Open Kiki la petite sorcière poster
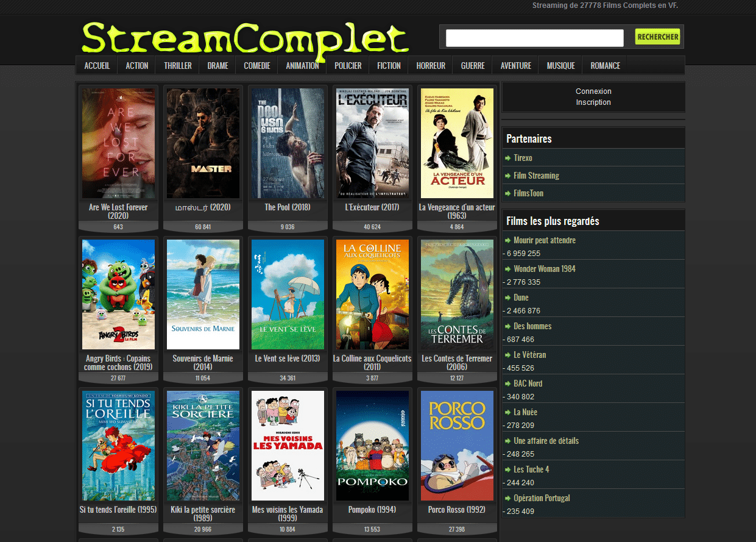The width and height of the screenshot is (756, 542). (x=203, y=446)
